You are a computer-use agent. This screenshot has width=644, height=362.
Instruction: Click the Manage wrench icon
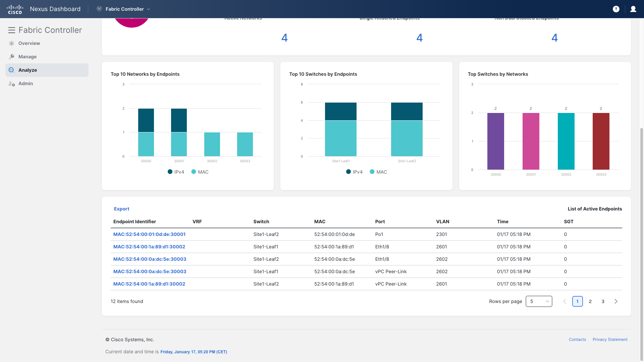pos(12,57)
